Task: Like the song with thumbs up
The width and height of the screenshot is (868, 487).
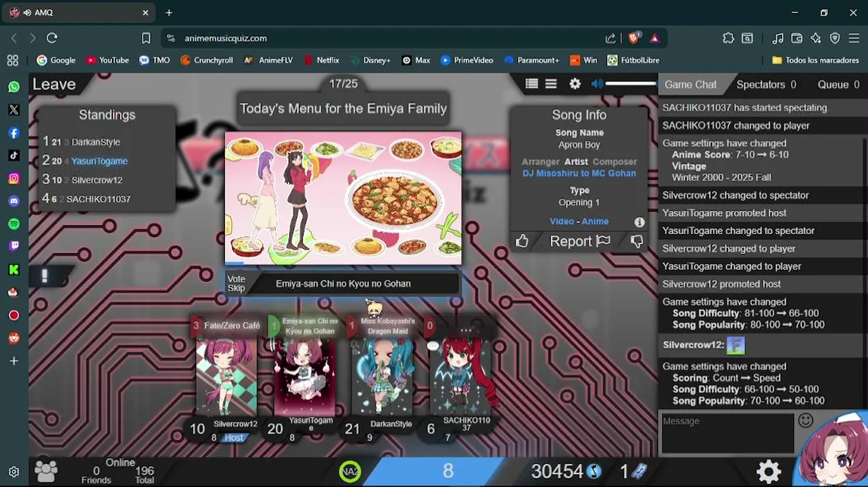Action: (x=522, y=241)
